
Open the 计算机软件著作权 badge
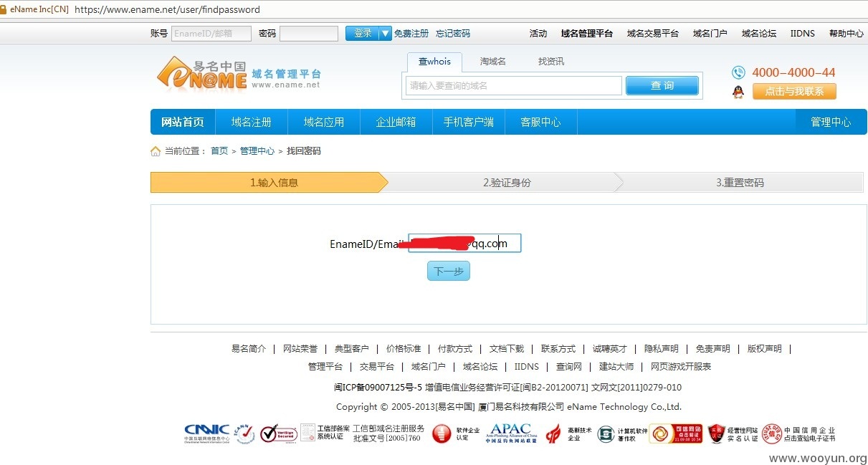click(623, 433)
